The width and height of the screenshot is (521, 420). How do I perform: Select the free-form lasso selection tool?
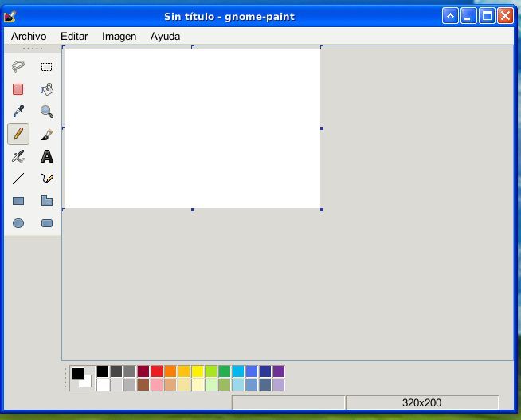click(18, 67)
